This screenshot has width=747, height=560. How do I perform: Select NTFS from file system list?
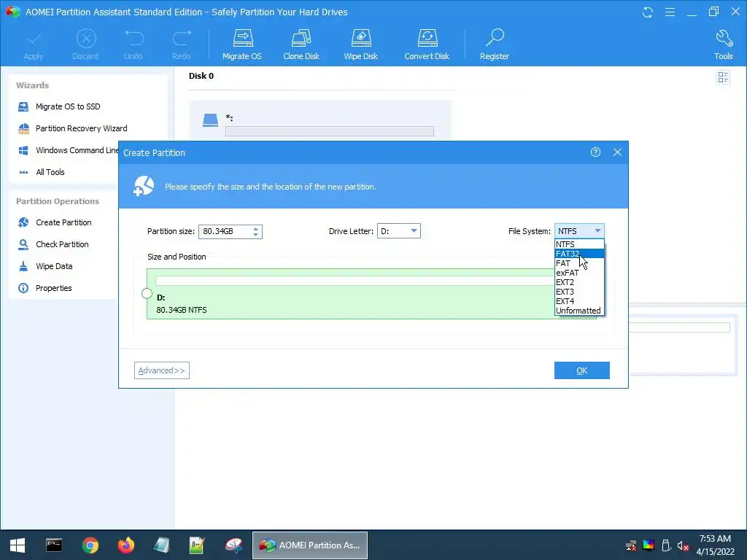(579, 244)
